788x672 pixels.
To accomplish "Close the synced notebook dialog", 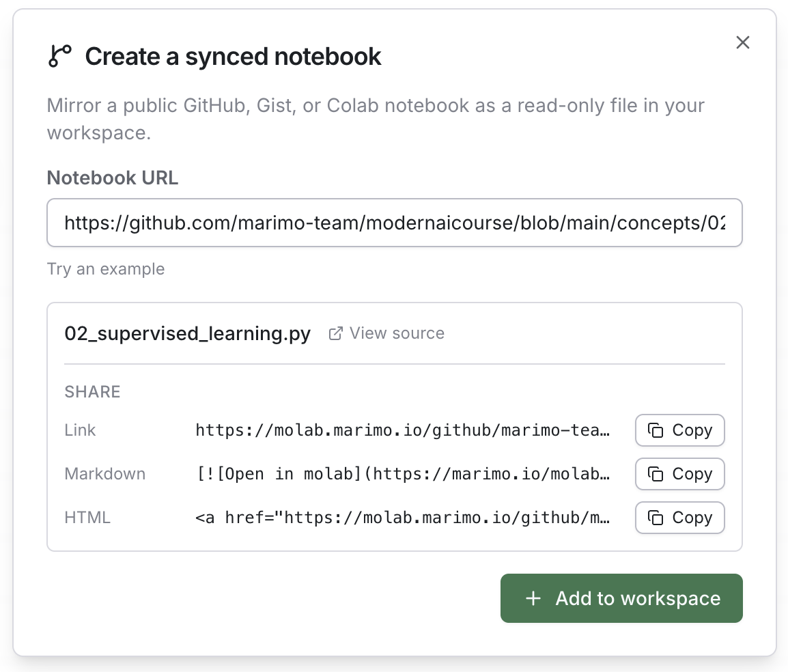I will (742, 42).
